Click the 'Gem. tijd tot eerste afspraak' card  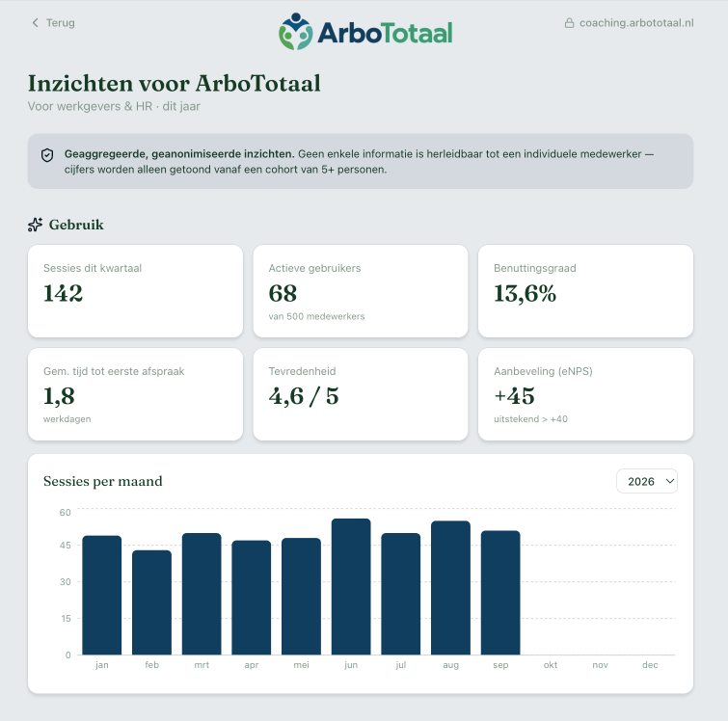(135, 394)
